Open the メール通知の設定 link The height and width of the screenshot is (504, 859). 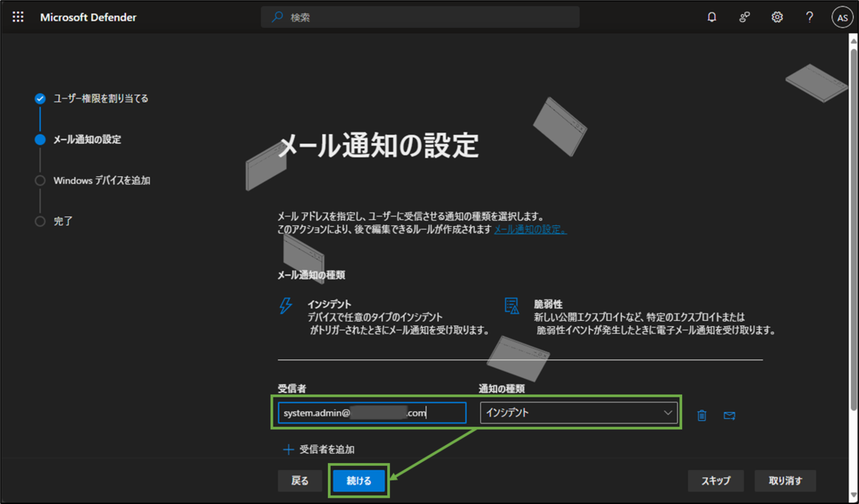(x=530, y=230)
